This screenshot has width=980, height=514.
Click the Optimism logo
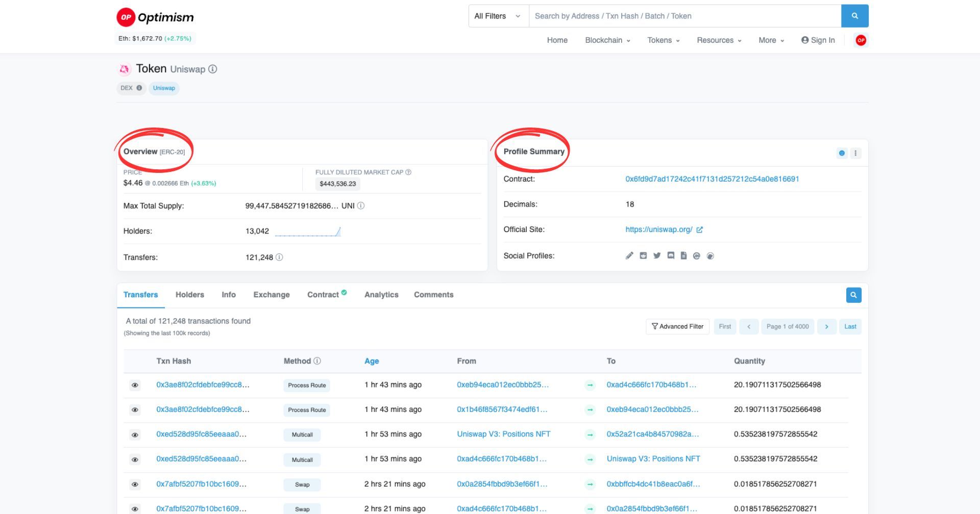click(x=155, y=17)
